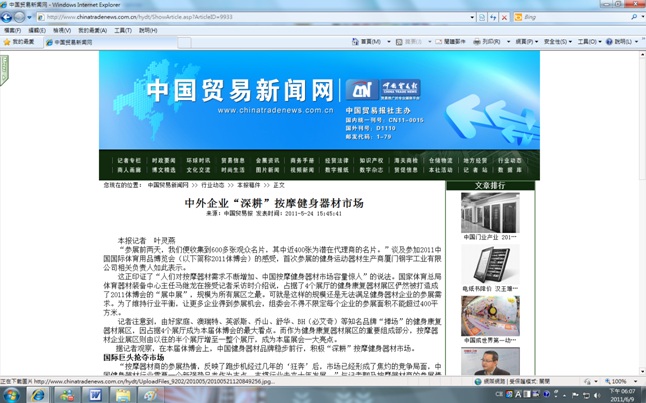Click the Internet Explorer taskbar icon

click(38, 396)
